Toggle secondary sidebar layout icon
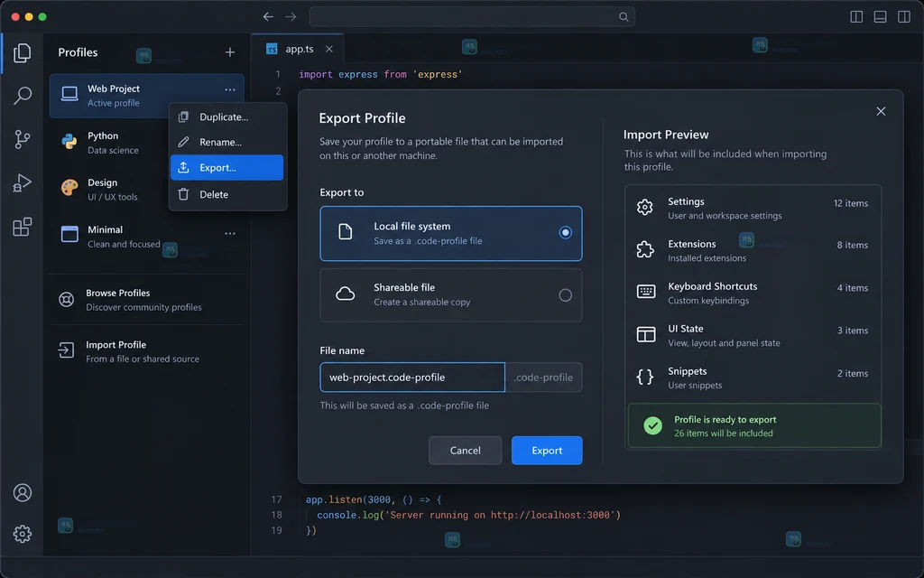The width and height of the screenshot is (924, 578). click(904, 16)
